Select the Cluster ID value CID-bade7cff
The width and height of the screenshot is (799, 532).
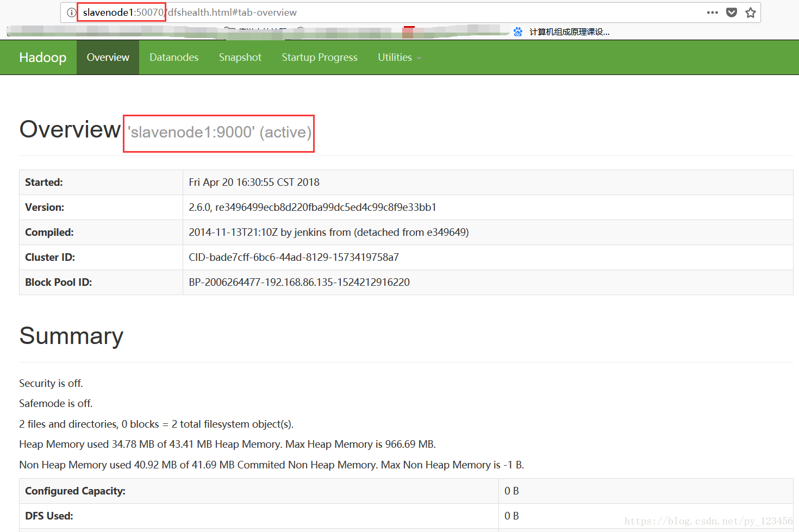(x=294, y=257)
